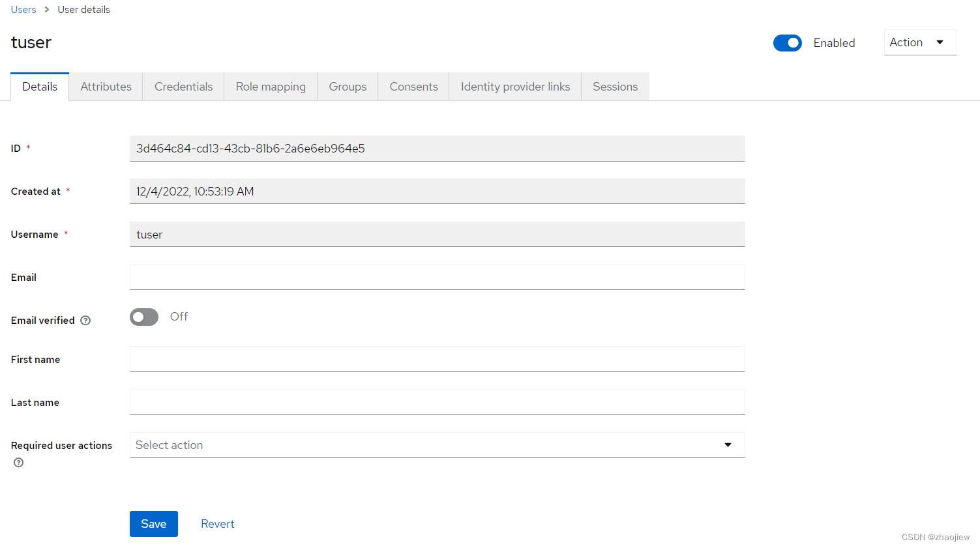Expand the Select action dropdown
The image size is (980, 548).
437,445
